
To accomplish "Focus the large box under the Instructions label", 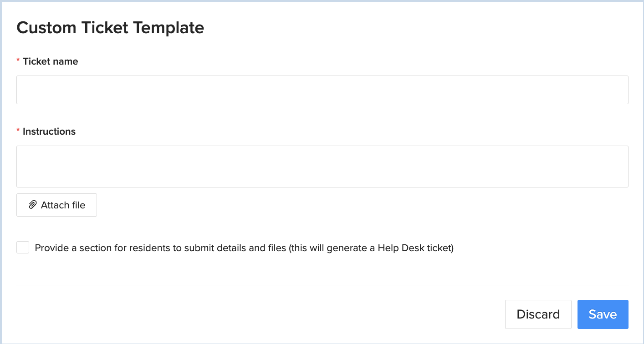I will point(322,167).
